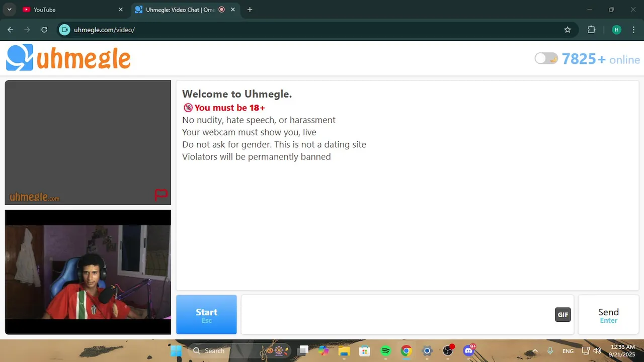The width and height of the screenshot is (644, 362).
Task: Click the stranger video panel
Action: 88,143
